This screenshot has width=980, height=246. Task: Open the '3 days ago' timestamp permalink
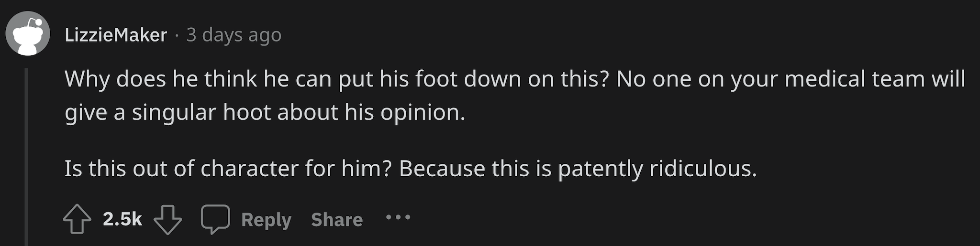tap(234, 35)
